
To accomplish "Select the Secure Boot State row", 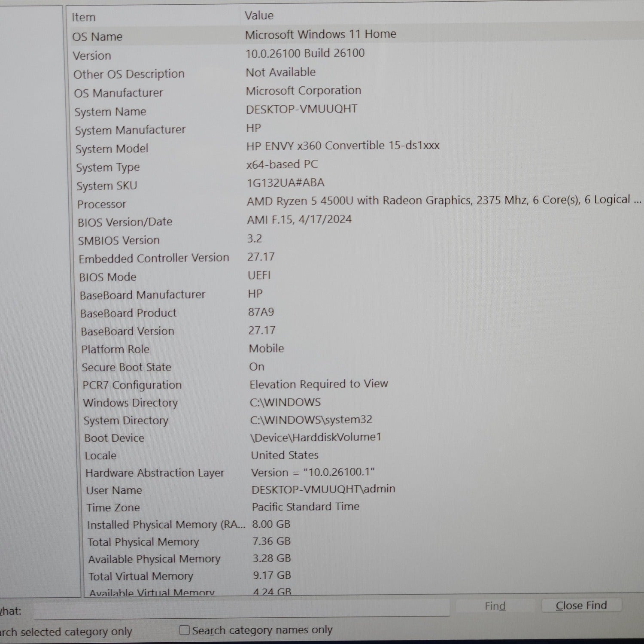I will tap(126, 368).
